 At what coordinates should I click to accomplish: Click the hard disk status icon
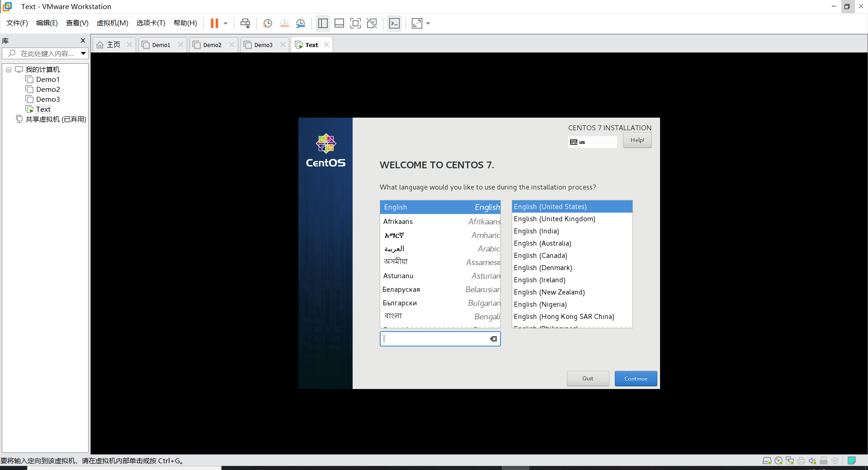767,461
